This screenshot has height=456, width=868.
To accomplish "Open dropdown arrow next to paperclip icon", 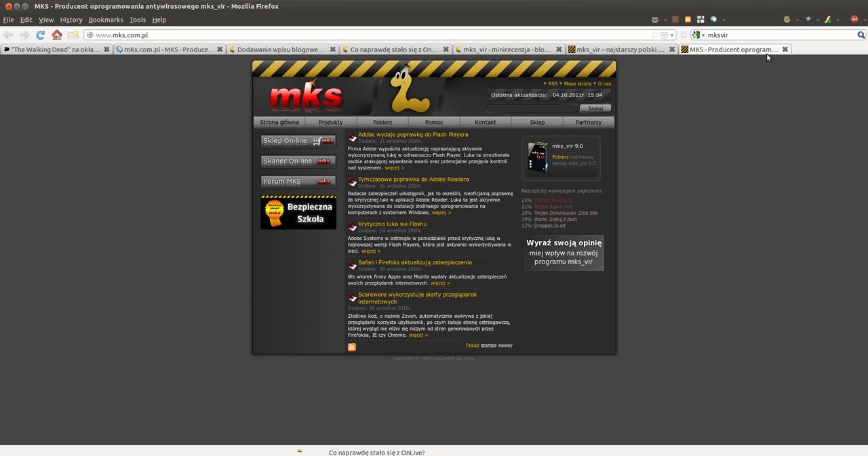I will click(x=818, y=20).
